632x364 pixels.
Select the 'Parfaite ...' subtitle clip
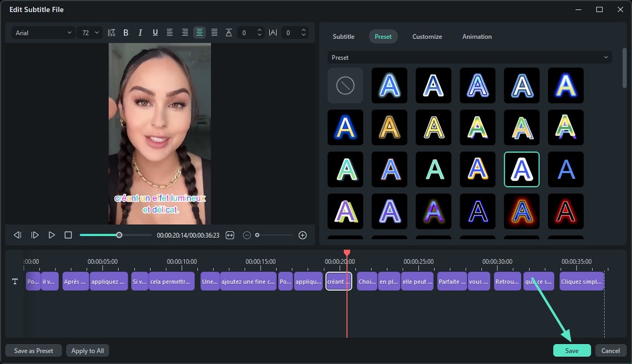pos(452,281)
